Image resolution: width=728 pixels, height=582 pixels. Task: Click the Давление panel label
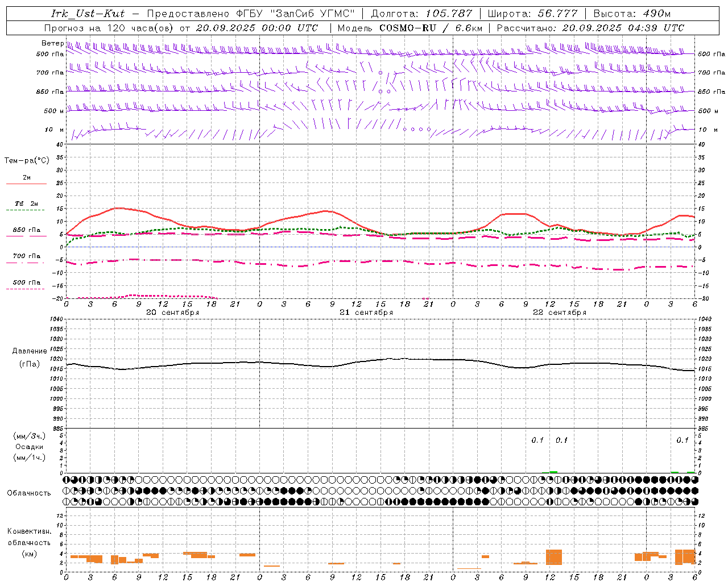30,351
